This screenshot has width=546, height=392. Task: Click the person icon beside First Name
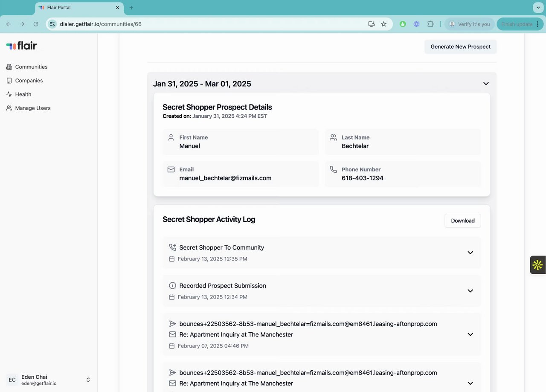pyautogui.click(x=171, y=137)
